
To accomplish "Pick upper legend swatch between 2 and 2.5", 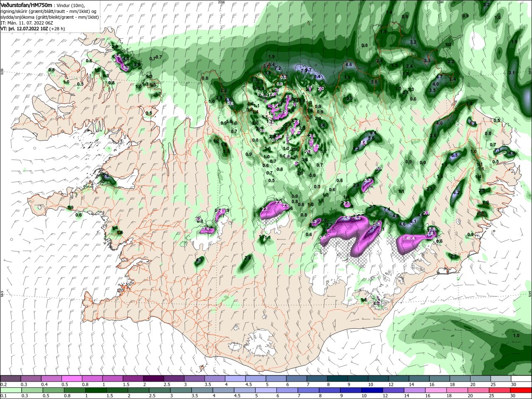I will (153, 379).
